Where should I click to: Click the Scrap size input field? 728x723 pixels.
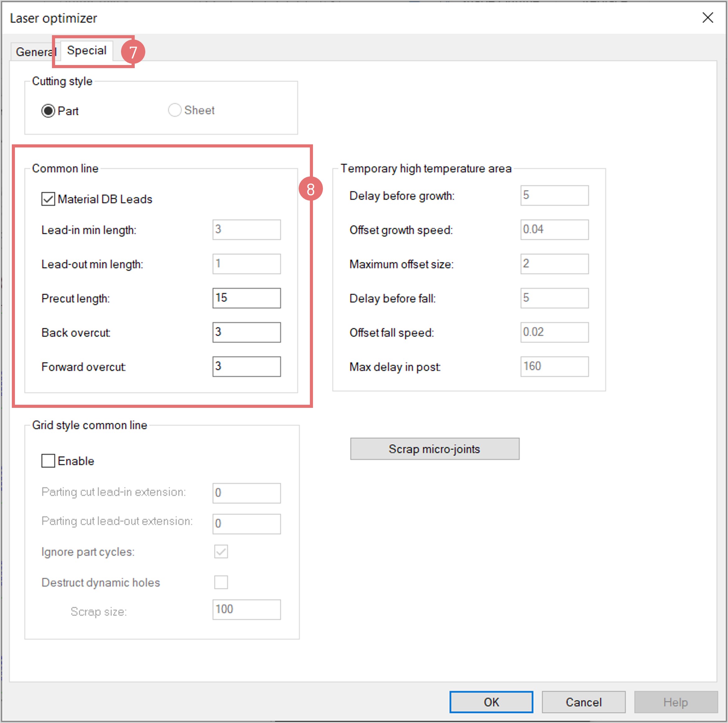point(246,609)
